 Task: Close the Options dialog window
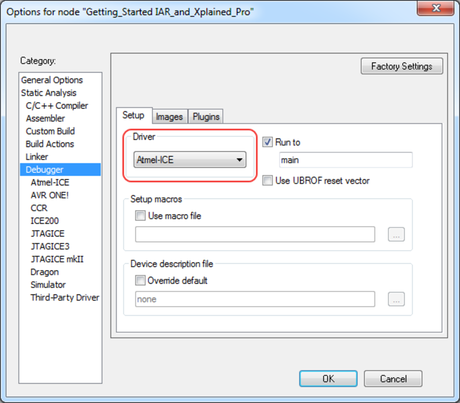(436, 8)
